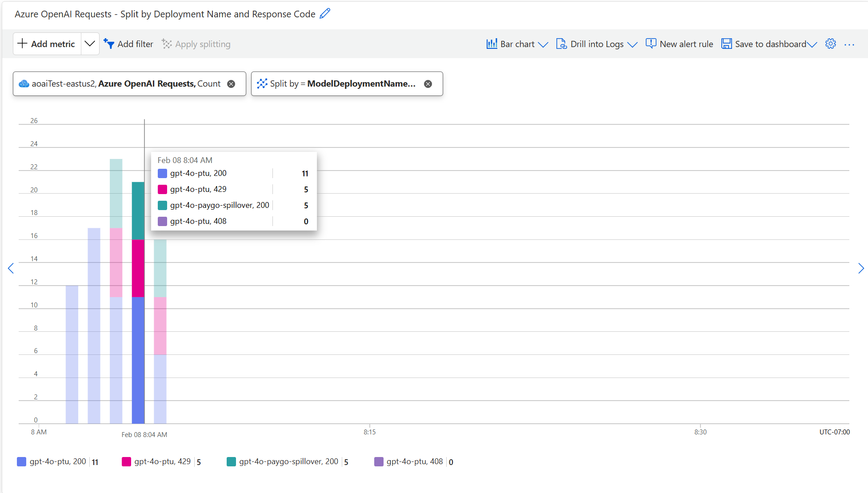
Task: Click Apply splitting
Action: (196, 44)
